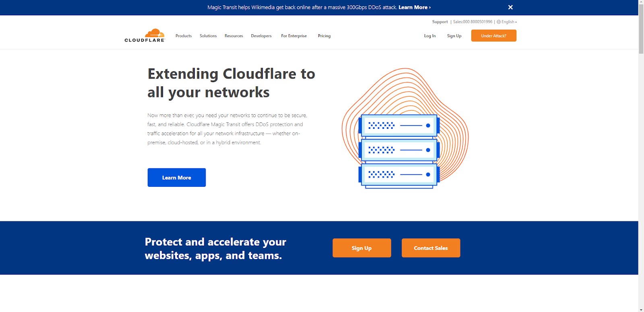Open the For Enterprise menu
Screen dimensions: 644x312
click(x=294, y=36)
